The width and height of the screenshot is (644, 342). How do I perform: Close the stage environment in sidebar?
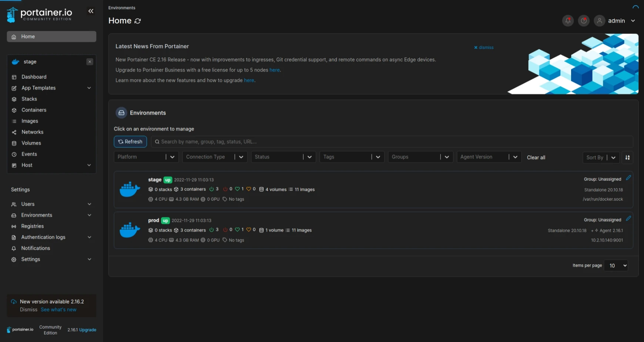point(90,62)
